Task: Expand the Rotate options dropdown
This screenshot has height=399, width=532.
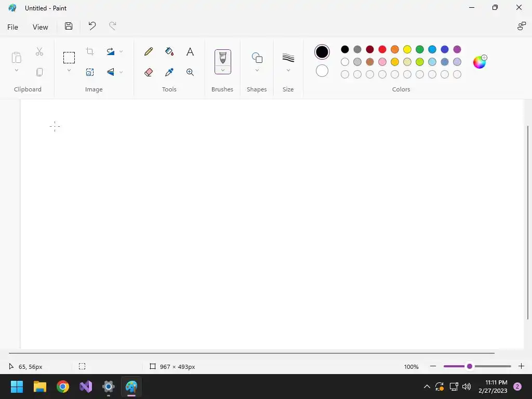Action: [x=121, y=51]
